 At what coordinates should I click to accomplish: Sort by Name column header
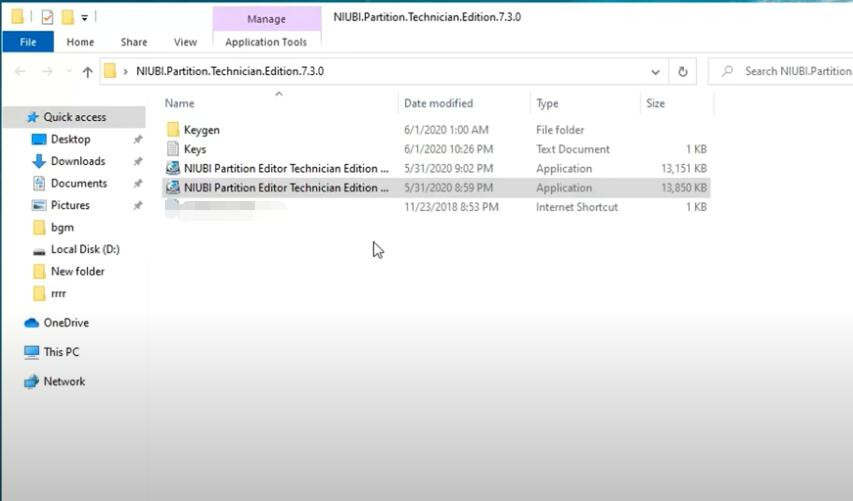coord(180,103)
